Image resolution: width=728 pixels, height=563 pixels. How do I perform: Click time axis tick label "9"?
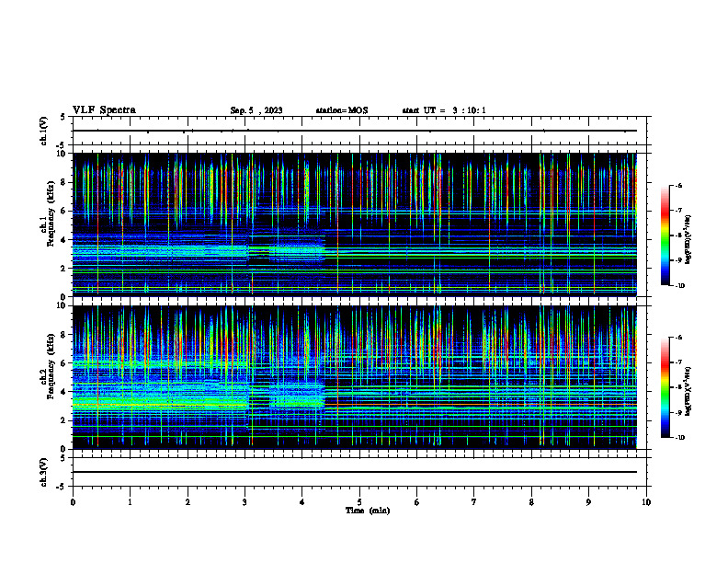(588, 502)
